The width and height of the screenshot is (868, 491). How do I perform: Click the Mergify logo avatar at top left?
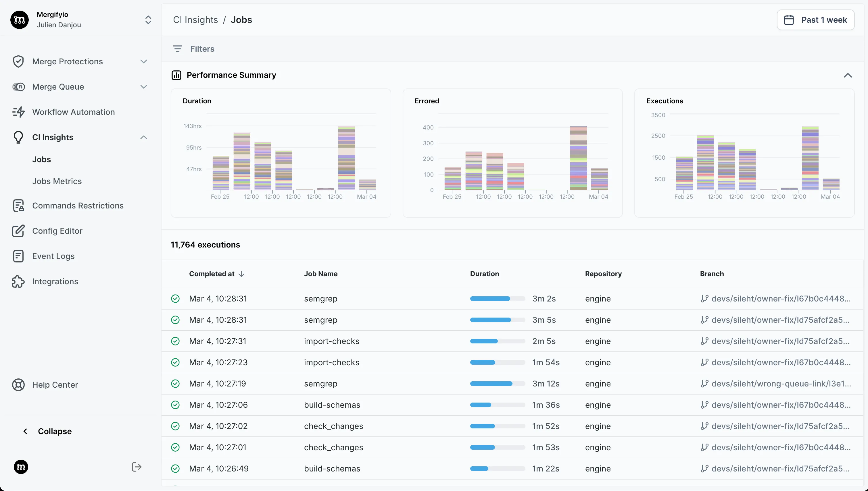click(19, 20)
